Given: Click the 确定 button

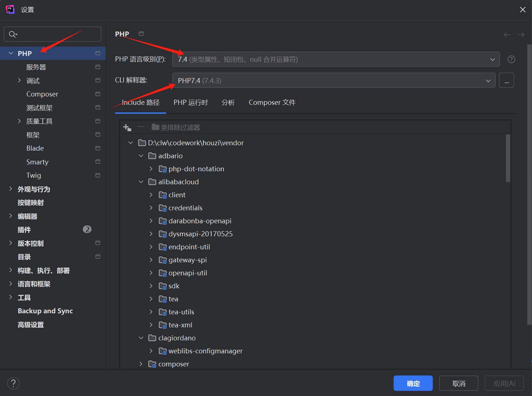Looking at the screenshot, I should pos(413,383).
